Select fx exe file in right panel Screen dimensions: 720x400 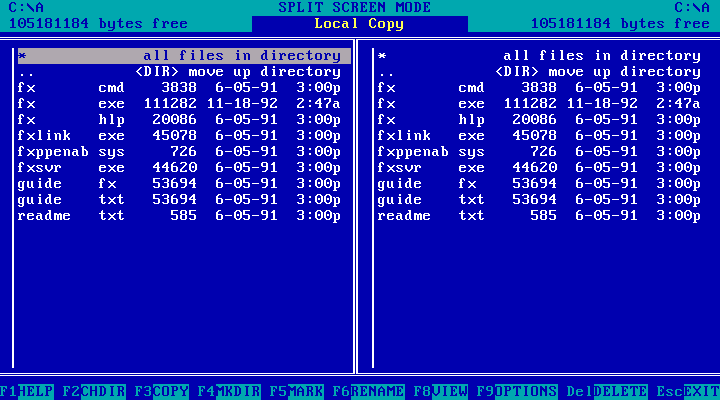point(540,104)
